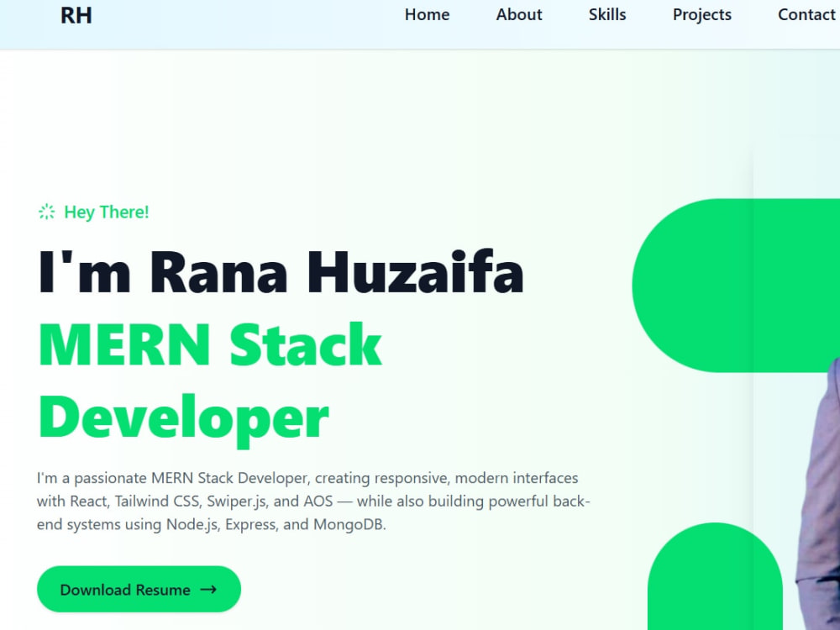Image resolution: width=840 pixels, height=630 pixels.
Task: Click the heading 'I'm Rana Huzaifa'
Action: (x=281, y=272)
